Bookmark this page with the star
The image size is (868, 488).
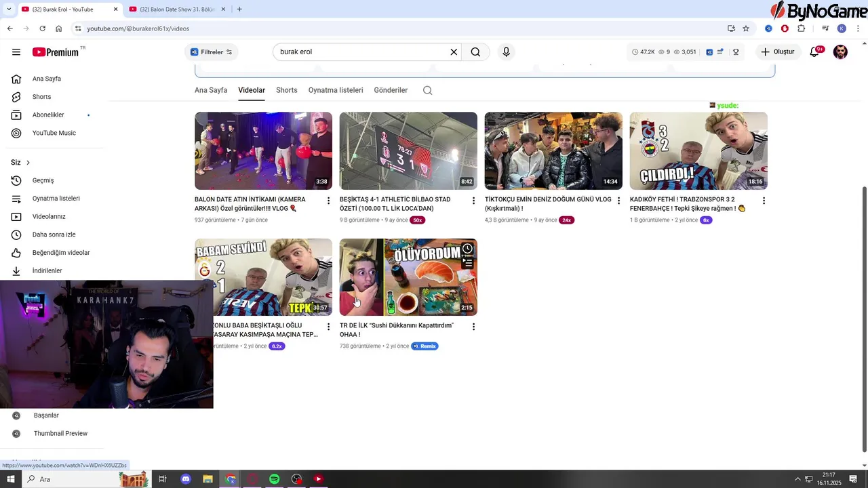click(746, 28)
